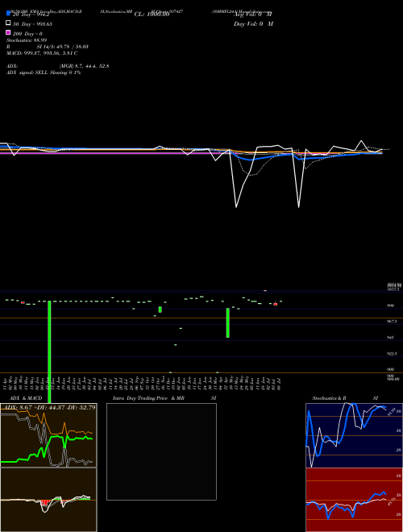This screenshot has height=532, width=403.
Task: Click the magenta 200 Day legend swatch
Action: pyautogui.click(x=8, y=32)
